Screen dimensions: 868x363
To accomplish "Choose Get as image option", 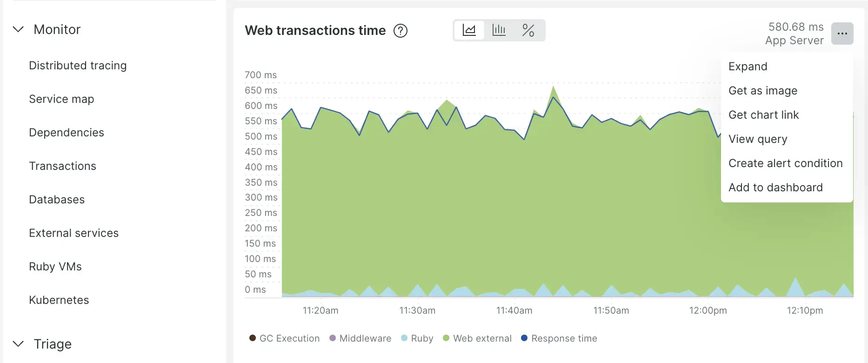I will (763, 90).
